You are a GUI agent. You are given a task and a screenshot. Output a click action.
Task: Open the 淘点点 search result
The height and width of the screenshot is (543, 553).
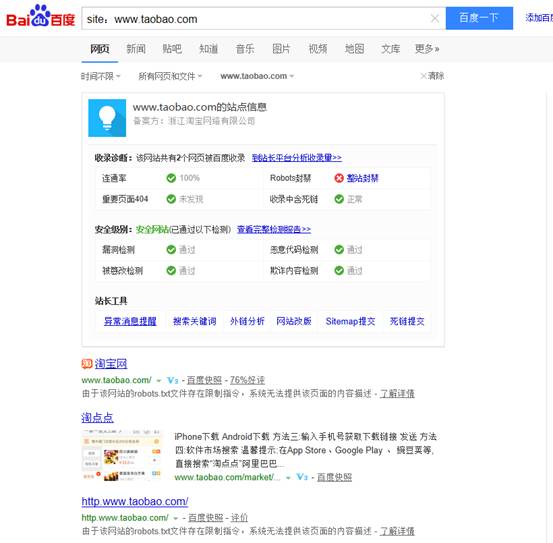(x=97, y=418)
